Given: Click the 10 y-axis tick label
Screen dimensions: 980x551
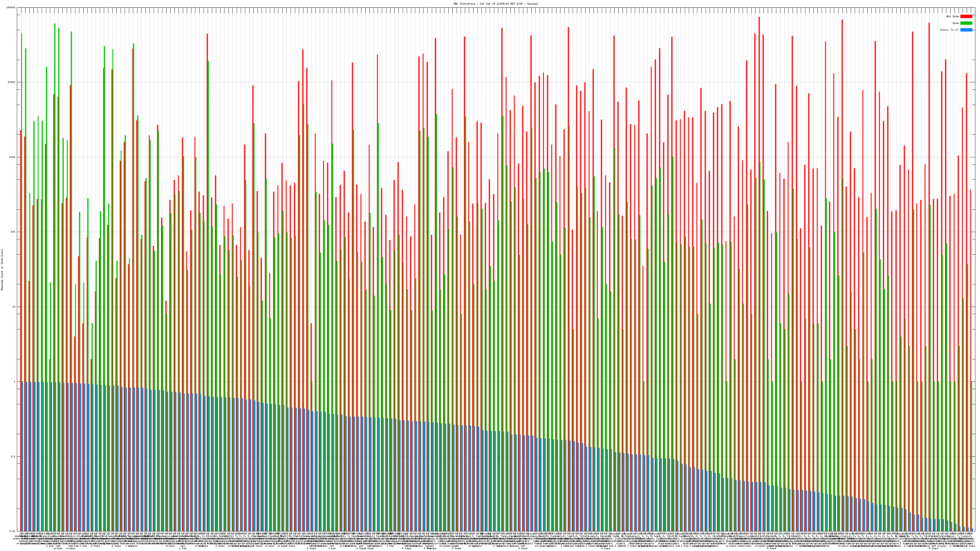Looking at the screenshot, I should (14, 307).
